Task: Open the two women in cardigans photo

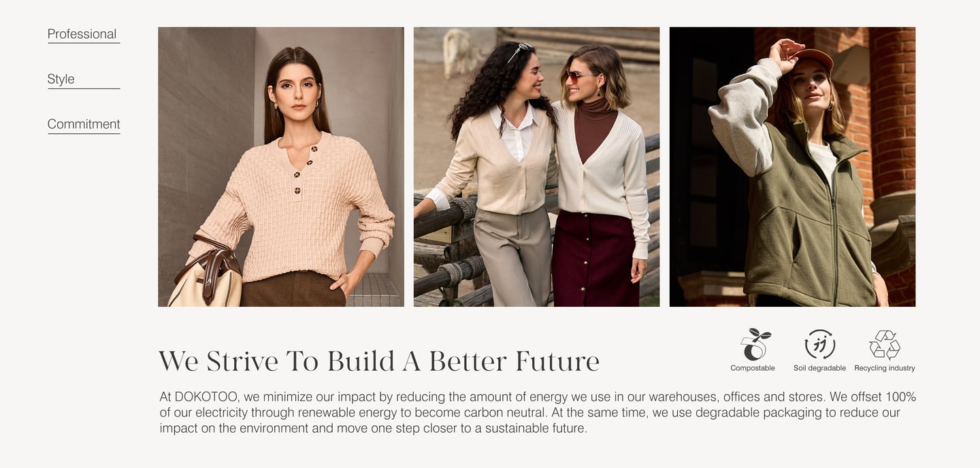Action: pos(536,167)
